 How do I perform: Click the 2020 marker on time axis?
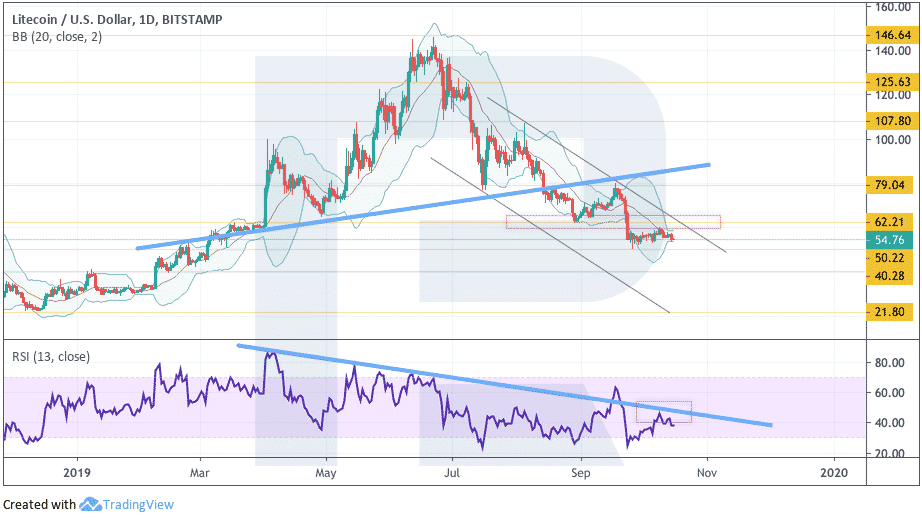(834, 473)
